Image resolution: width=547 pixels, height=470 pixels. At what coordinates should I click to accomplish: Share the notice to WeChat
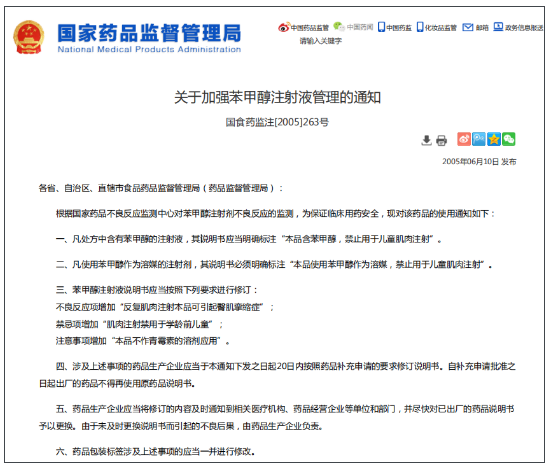tap(509, 139)
